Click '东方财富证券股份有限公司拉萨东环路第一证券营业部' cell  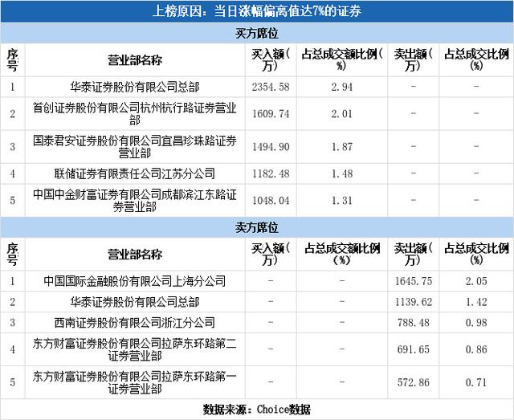pos(135,382)
